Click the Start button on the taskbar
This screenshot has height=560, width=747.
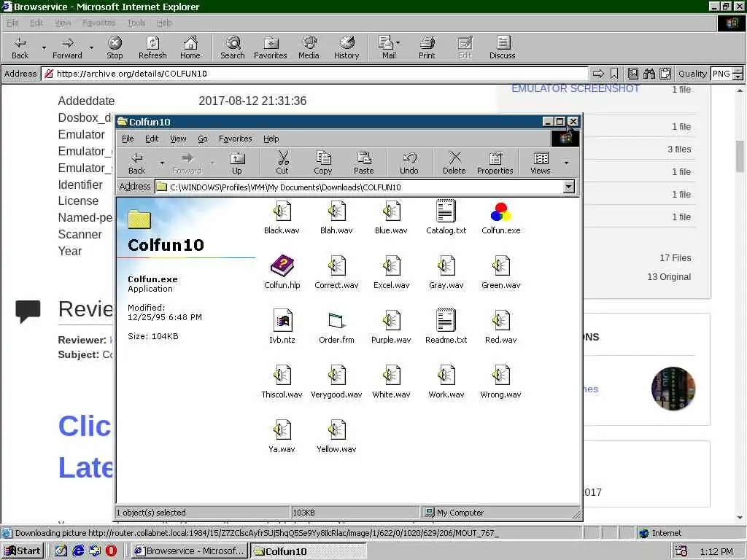(23, 551)
